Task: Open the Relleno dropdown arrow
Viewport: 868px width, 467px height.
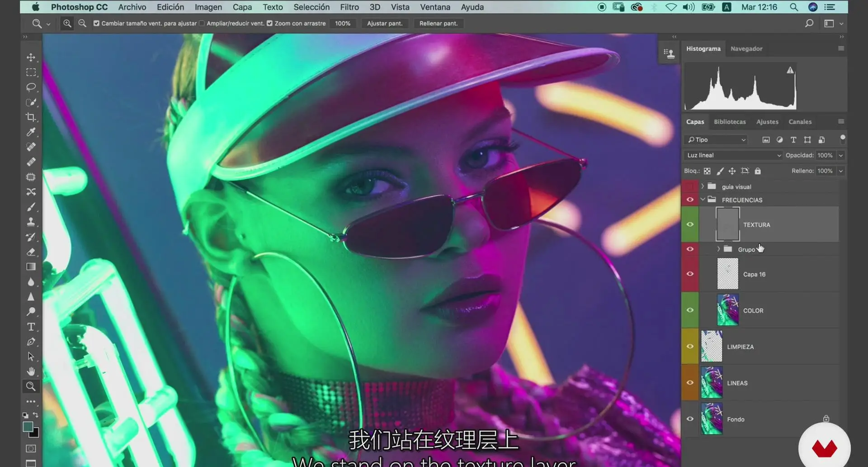Action: tap(841, 171)
